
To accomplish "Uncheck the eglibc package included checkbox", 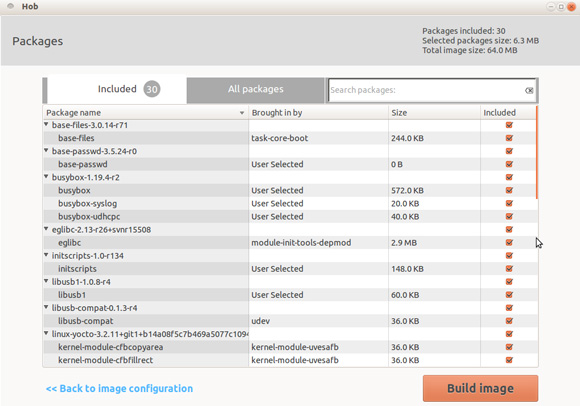I will click(x=509, y=243).
